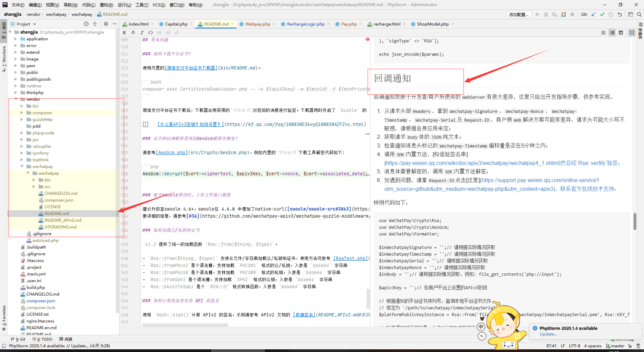Expand the src folder under wechatpay
This screenshot has height=352, width=644.
(x=34, y=187)
